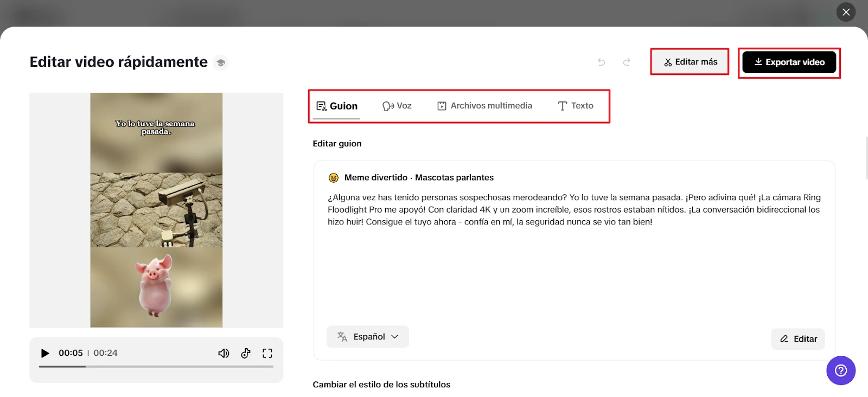Open the Español language dropdown

pyautogui.click(x=368, y=337)
